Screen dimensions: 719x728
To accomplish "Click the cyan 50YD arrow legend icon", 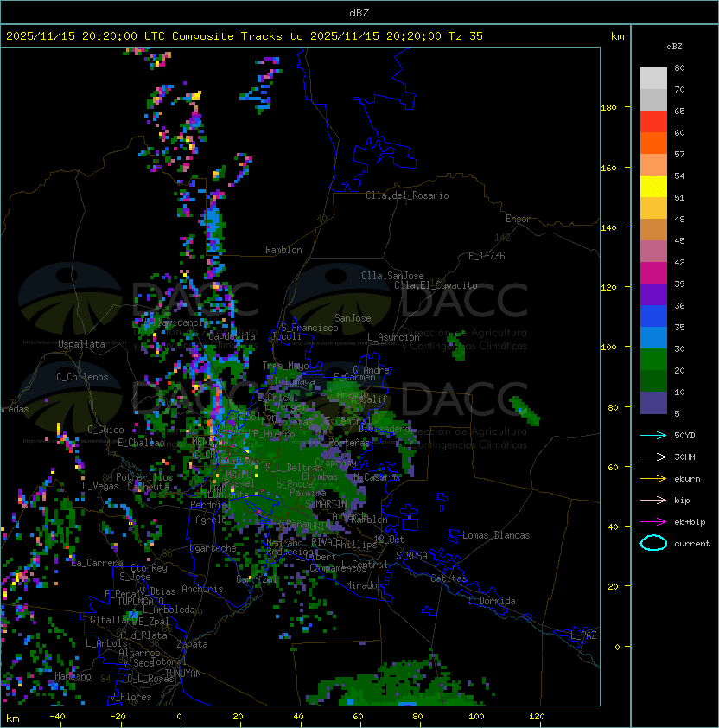I will point(653,435).
